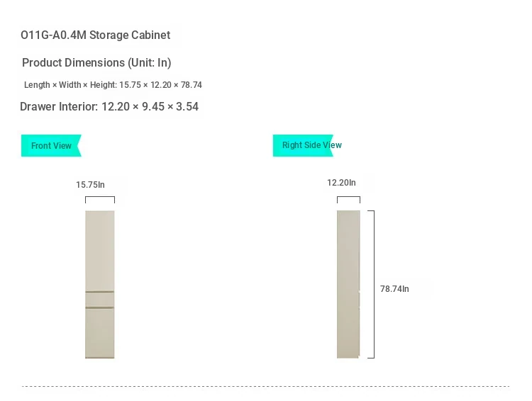Click the Length × Width × Height text line

click(x=113, y=85)
